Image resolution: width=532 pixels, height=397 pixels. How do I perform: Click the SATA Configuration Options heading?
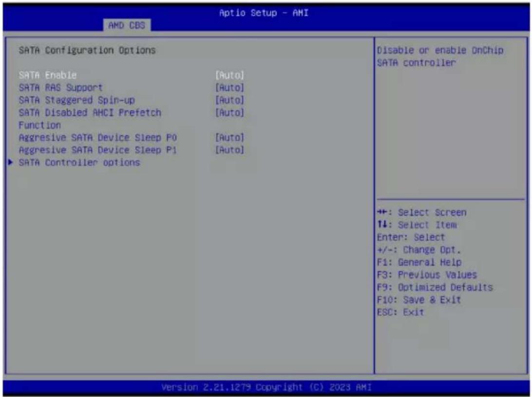click(x=87, y=50)
